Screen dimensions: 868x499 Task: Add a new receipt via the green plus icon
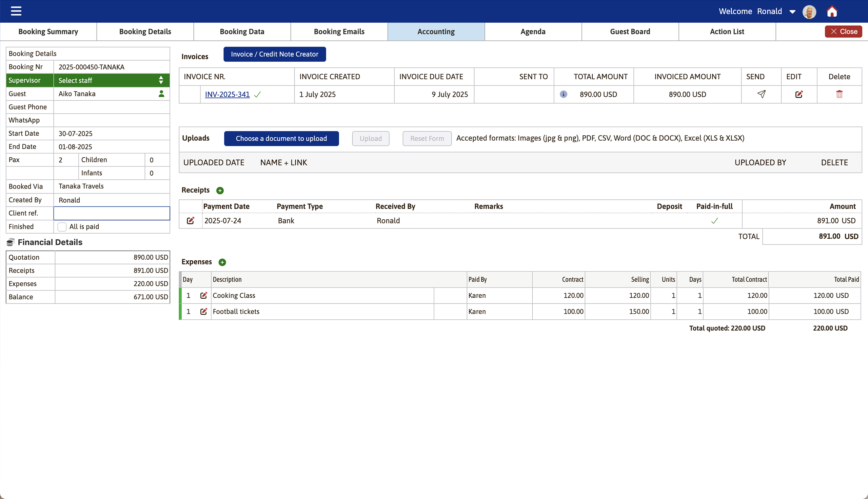(x=220, y=190)
